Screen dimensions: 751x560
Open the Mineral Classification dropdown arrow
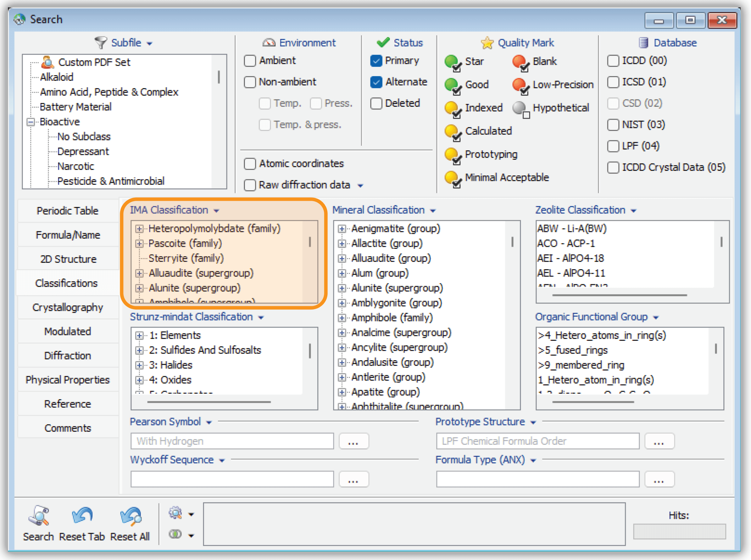pos(433,211)
